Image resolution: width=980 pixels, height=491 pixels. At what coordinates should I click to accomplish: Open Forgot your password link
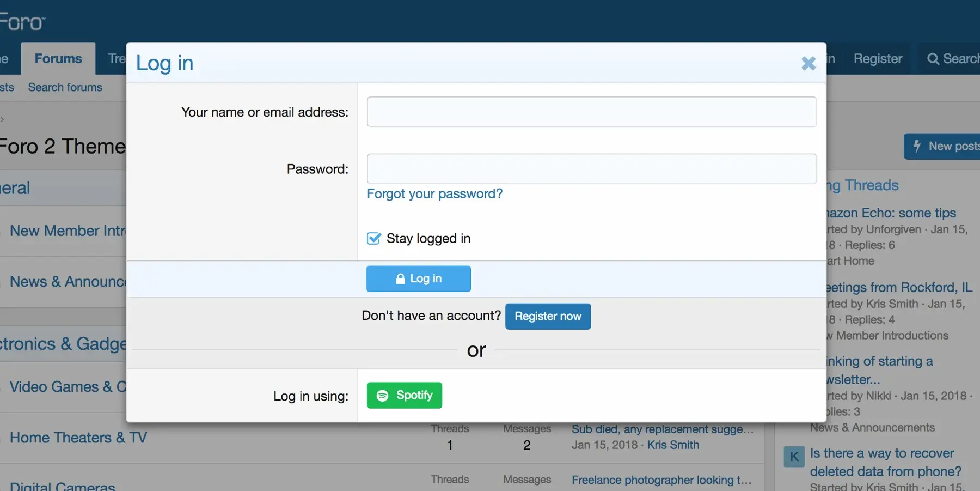[434, 194]
